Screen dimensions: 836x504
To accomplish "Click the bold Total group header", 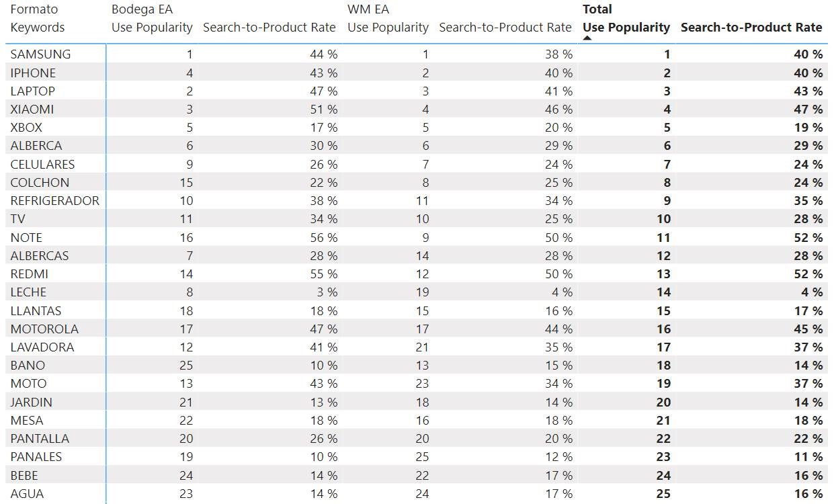I will [597, 9].
